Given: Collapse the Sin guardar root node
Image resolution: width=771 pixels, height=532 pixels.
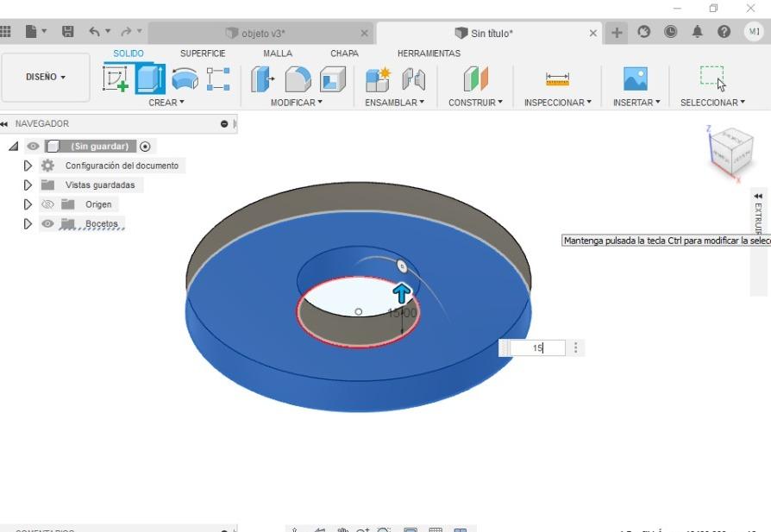Looking at the screenshot, I should click(14, 146).
